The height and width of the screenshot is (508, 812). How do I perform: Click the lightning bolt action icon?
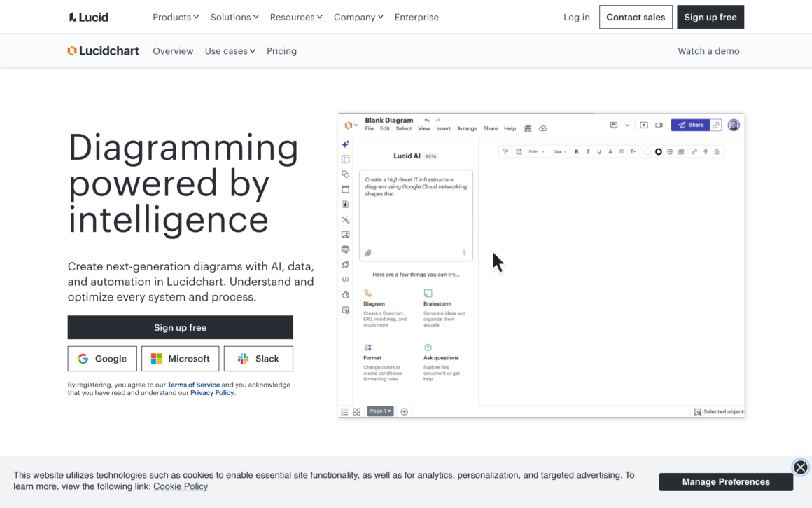click(x=706, y=152)
